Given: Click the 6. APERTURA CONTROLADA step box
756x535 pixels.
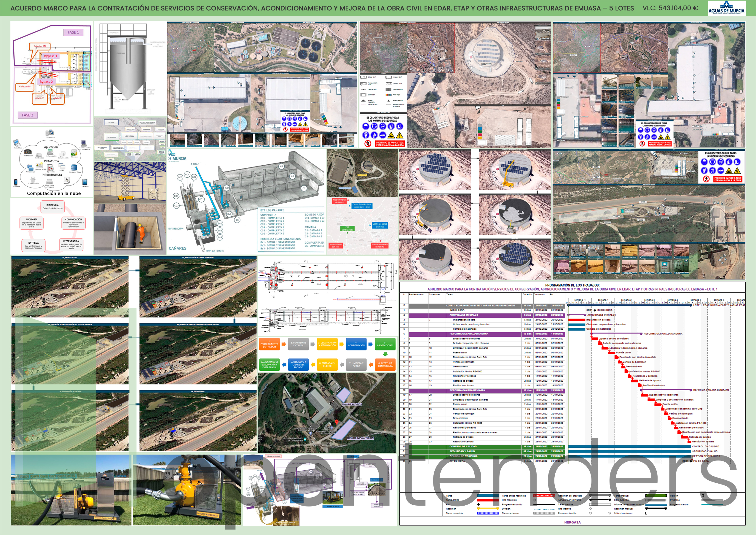Looking at the screenshot, I should click(x=385, y=365).
